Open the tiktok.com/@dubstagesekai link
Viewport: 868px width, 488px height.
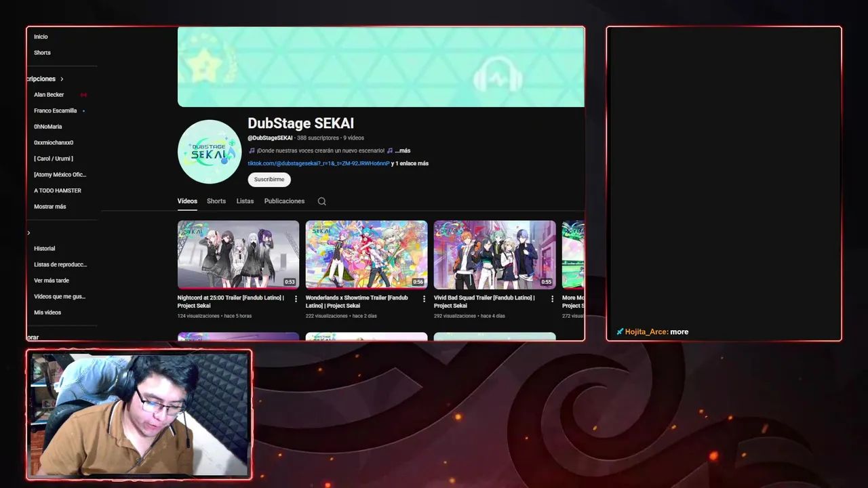pos(319,163)
